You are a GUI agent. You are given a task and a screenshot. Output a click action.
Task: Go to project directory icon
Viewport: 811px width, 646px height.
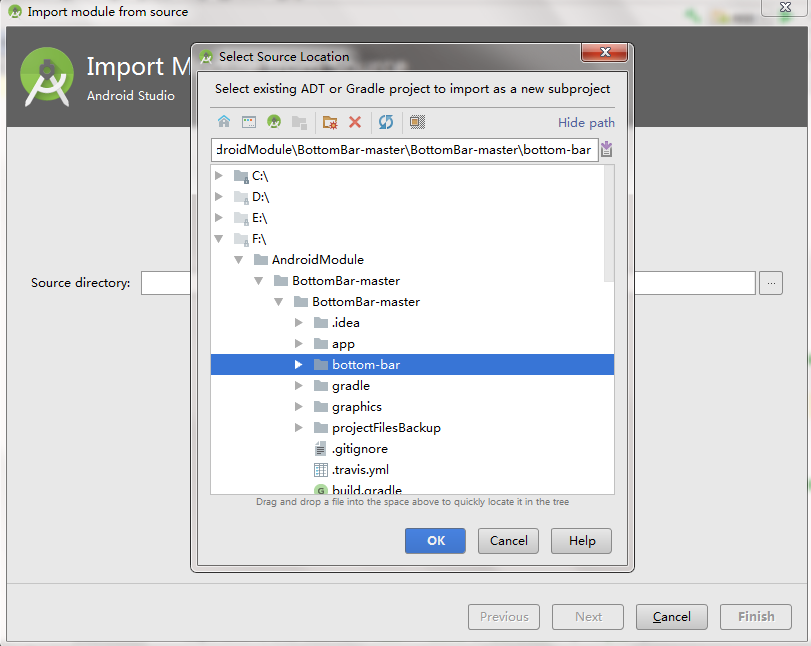(274, 122)
